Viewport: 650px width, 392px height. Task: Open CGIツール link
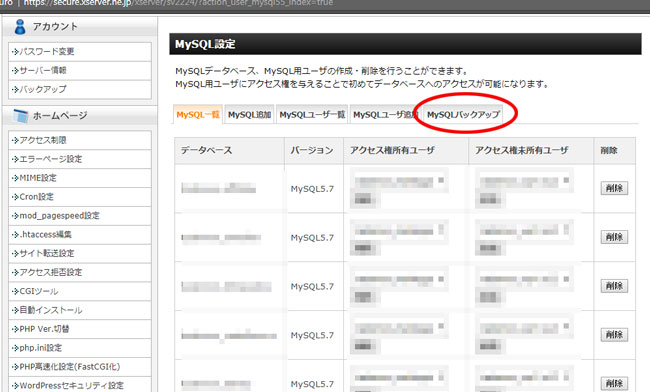pos(80,291)
